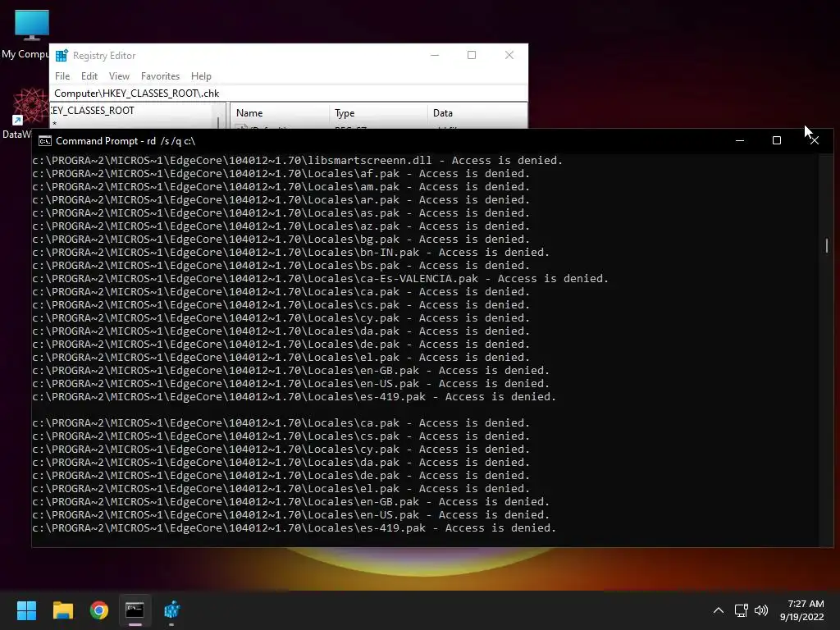This screenshot has width=840, height=630.
Task: Open Help menu in Registry Editor
Action: 201,76
